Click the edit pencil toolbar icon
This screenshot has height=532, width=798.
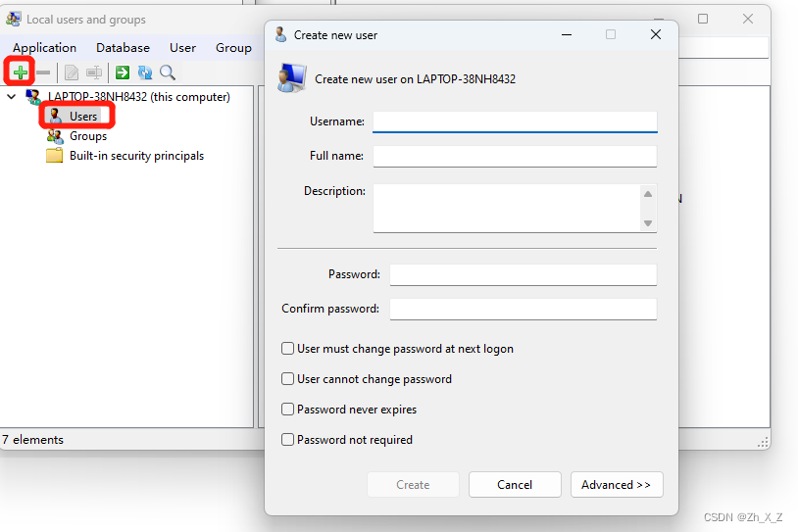72,73
